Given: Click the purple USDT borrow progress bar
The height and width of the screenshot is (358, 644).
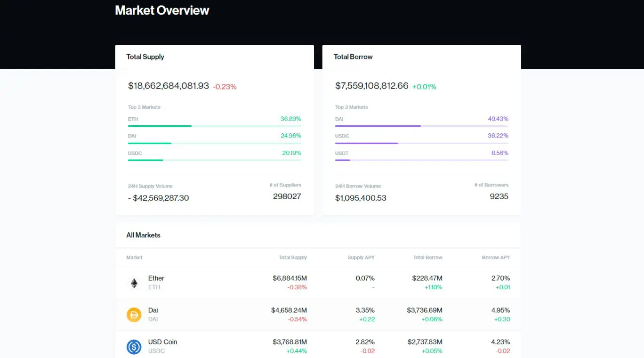Looking at the screenshot, I should [422, 160].
